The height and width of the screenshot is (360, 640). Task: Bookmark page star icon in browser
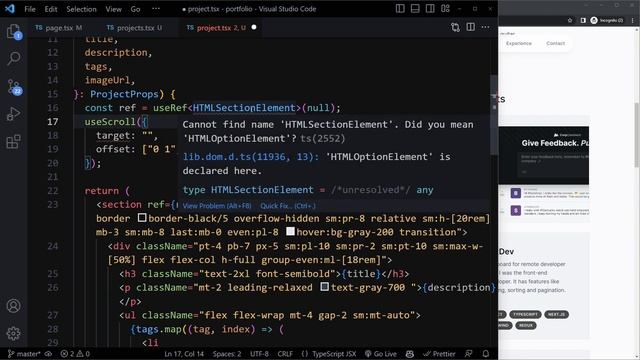point(570,20)
